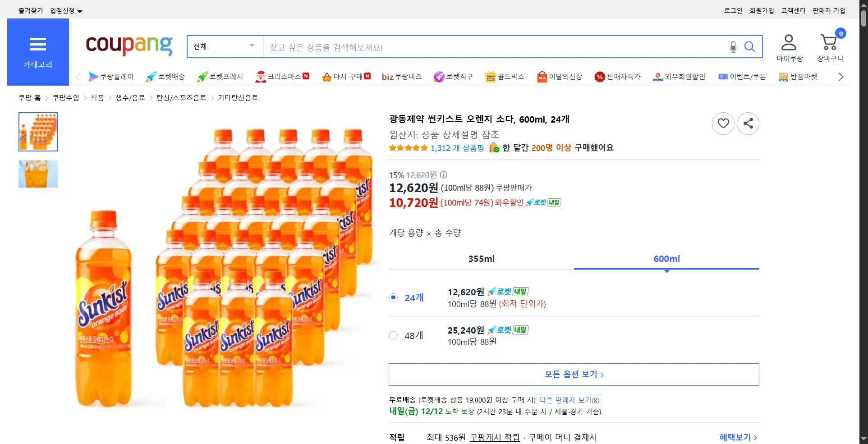This screenshot has height=444, width=868.
Task: Click the shopping cart icon
Action: (829, 43)
